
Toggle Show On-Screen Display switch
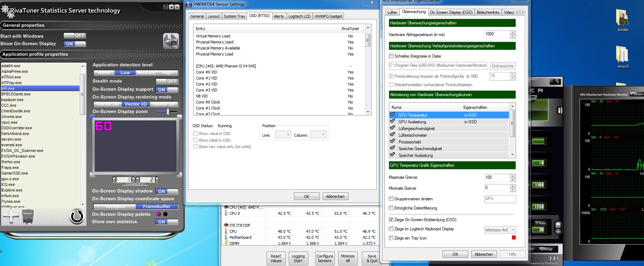pyautogui.click(x=75, y=44)
